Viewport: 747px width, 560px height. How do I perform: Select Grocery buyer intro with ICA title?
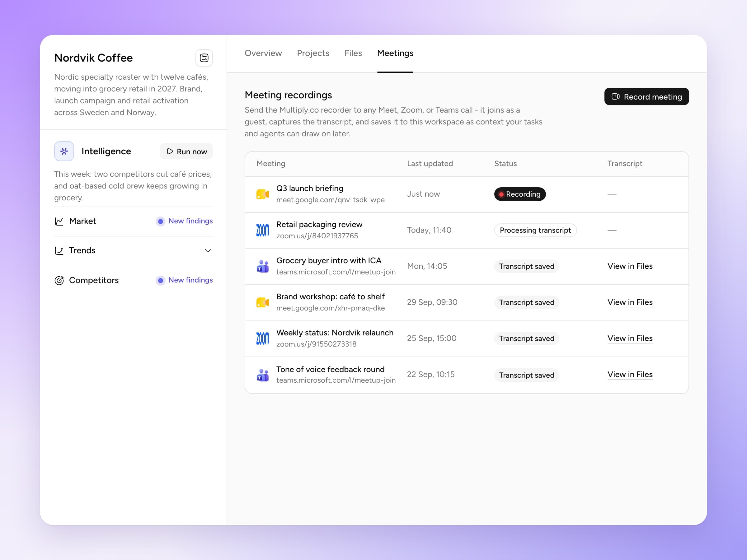point(329,261)
